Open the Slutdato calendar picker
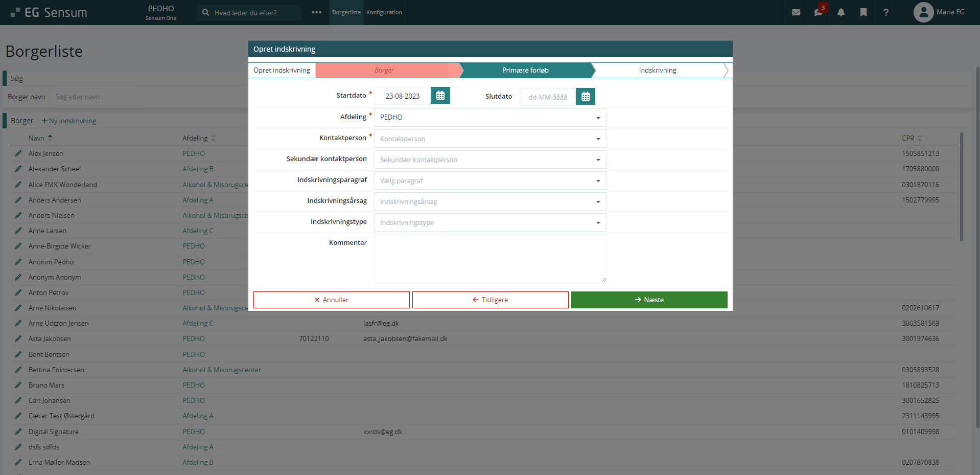Viewport: 980px width, 475px height. pos(585,97)
